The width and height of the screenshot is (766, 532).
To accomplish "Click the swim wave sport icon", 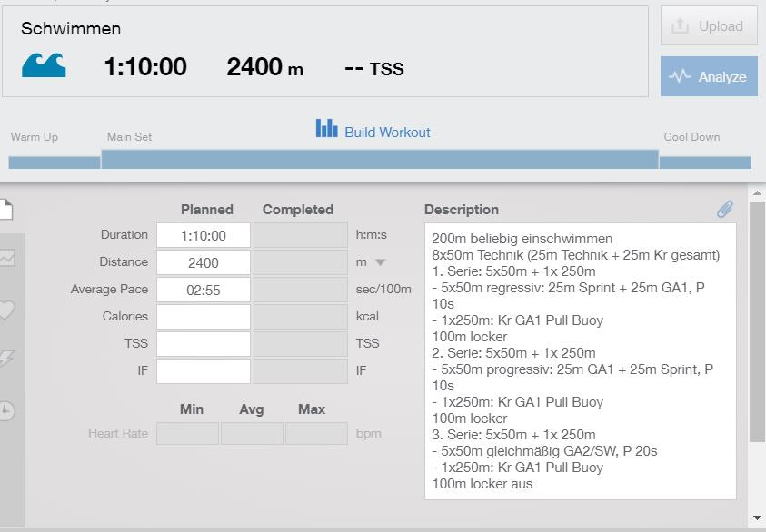I will coord(44,65).
